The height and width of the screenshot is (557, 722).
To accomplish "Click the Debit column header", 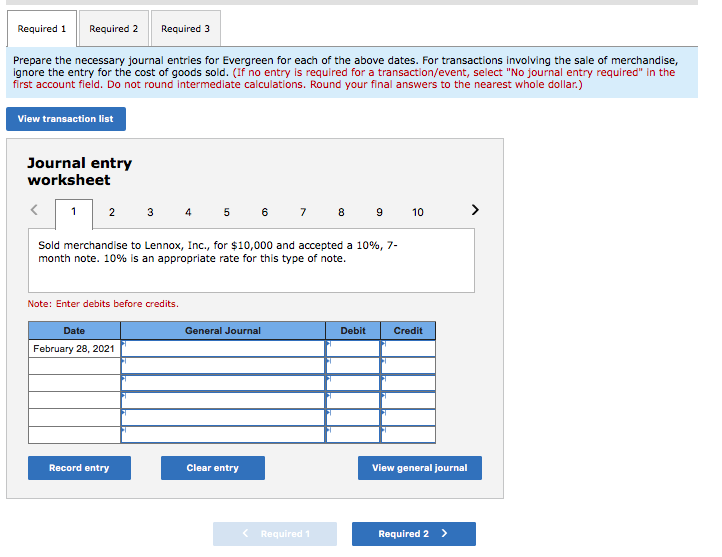I will point(353,331).
